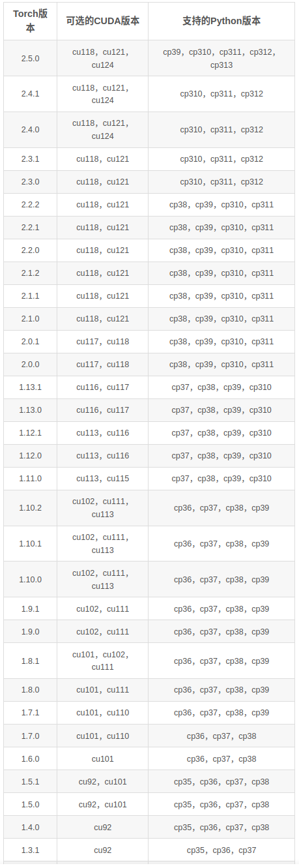Click the CUDA cell for Torch 2.1.0

point(102,319)
